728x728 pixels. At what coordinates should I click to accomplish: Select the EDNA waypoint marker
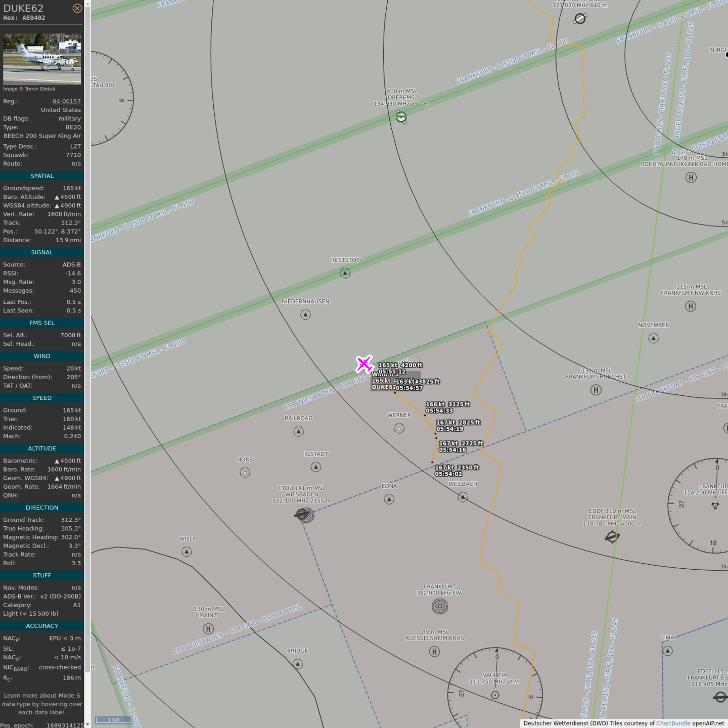[x=389, y=499]
